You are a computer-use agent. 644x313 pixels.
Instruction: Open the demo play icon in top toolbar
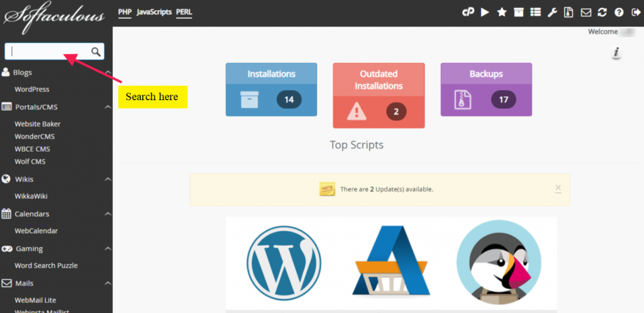[485, 13]
